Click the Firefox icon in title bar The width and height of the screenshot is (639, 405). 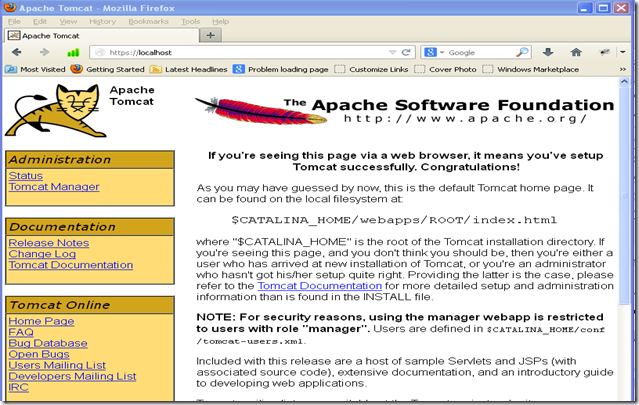[x=10, y=7]
